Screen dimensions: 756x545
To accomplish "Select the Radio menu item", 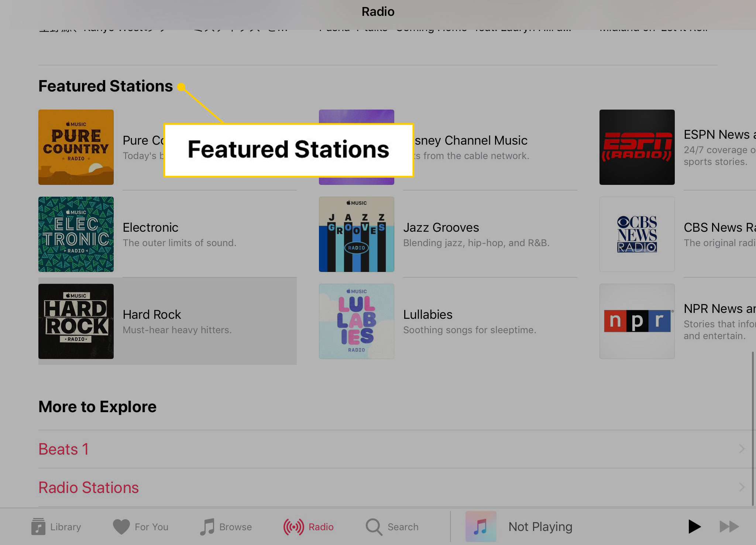I will [308, 527].
